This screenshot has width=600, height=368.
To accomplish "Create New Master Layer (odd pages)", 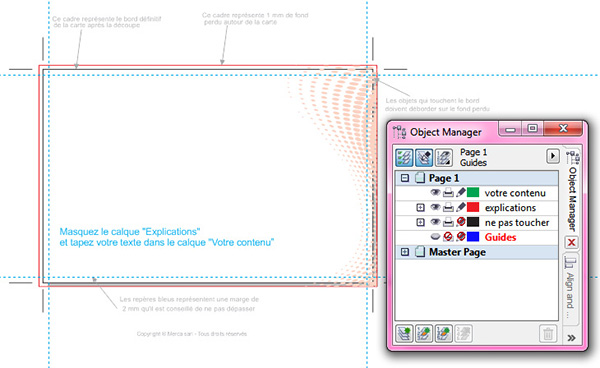I will [444, 334].
